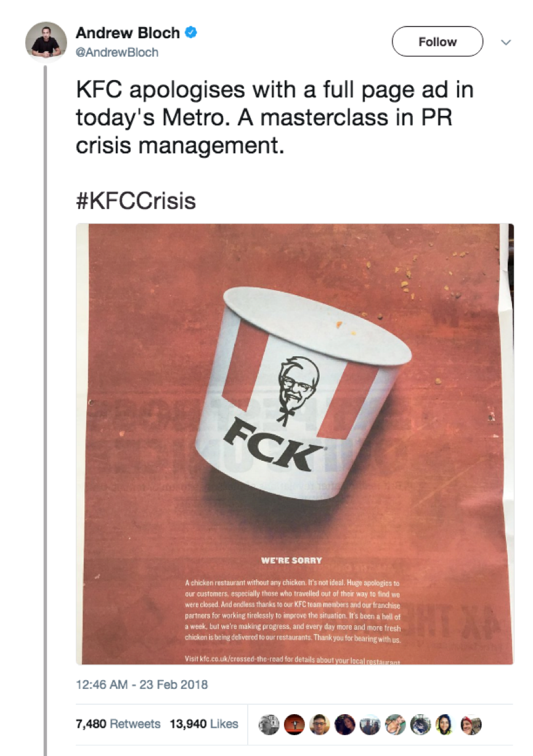
Task: Open the Andrew Bloch display name
Action: [x=129, y=32]
